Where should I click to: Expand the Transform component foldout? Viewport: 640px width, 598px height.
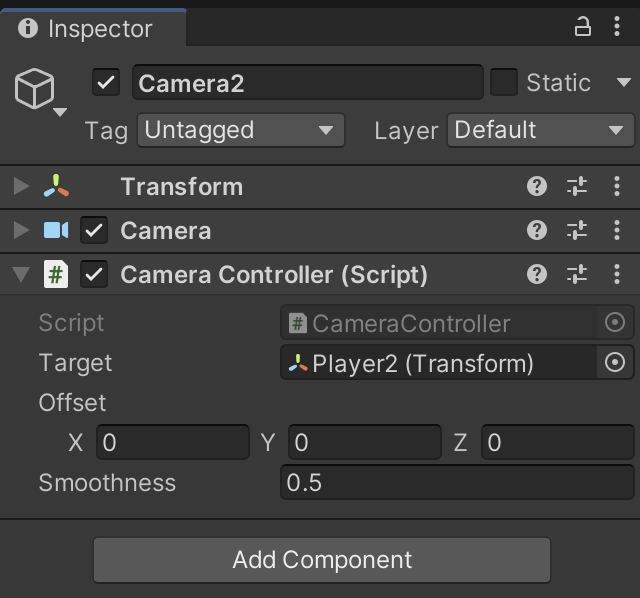(x=21, y=186)
